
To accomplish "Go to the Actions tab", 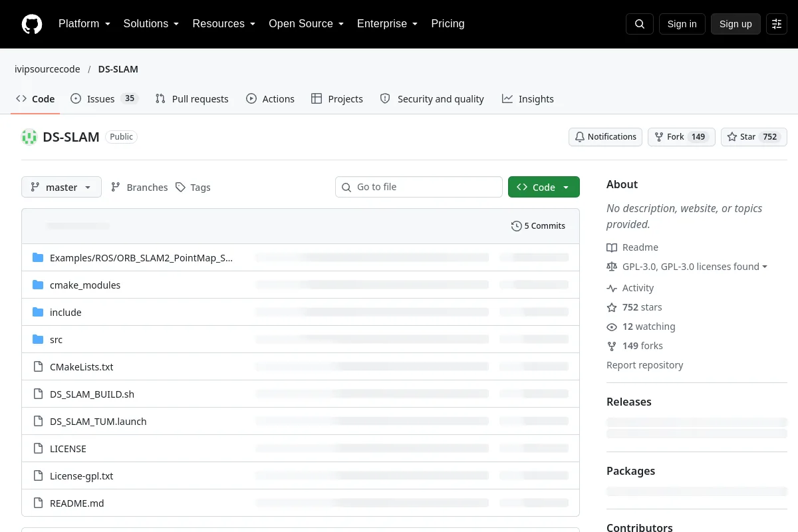I will pos(270,99).
